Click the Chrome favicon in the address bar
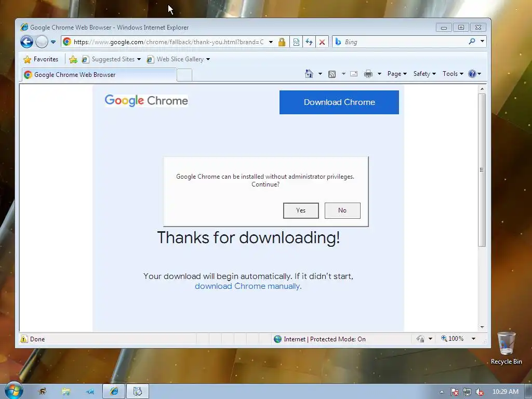The image size is (532, 399). (x=67, y=42)
